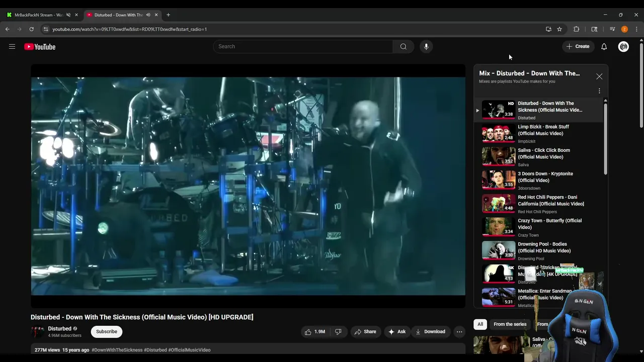Unmute the MrBackPackN Stream tab audio

pyautogui.click(x=68, y=15)
